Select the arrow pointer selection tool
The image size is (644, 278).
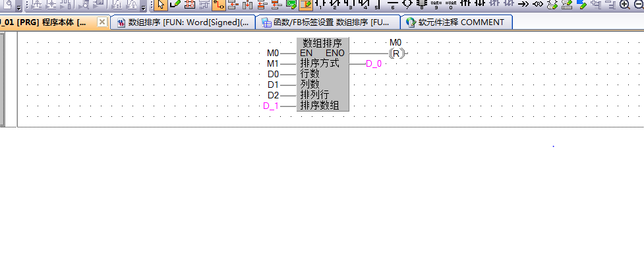click(x=161, y=5)
